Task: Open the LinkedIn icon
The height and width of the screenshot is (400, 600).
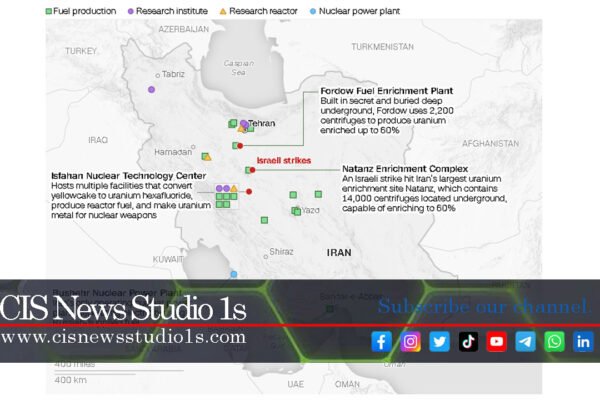Action: click(x=583, y=341)
